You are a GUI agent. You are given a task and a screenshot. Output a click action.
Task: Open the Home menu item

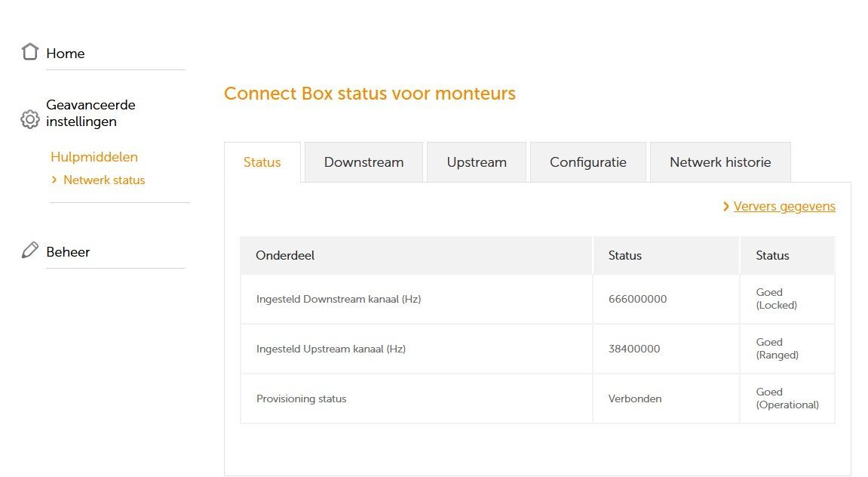[x=66, y=54]
